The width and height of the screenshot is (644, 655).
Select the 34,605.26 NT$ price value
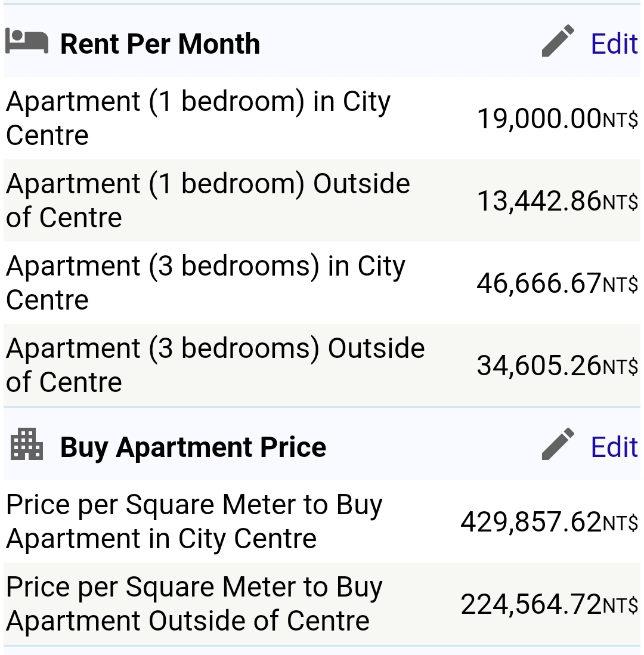pyautogui.click(x=558, y=366)
